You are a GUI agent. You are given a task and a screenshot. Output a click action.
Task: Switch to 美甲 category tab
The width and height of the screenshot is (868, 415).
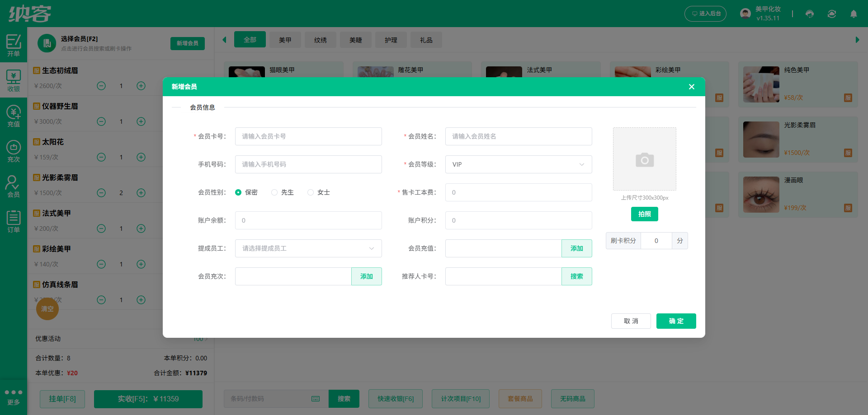point(285,40)
